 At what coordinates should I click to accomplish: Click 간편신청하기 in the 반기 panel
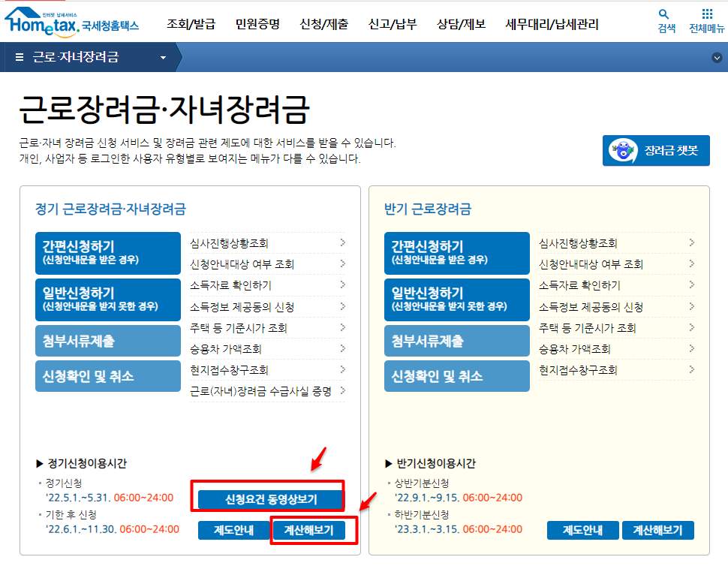457,253
